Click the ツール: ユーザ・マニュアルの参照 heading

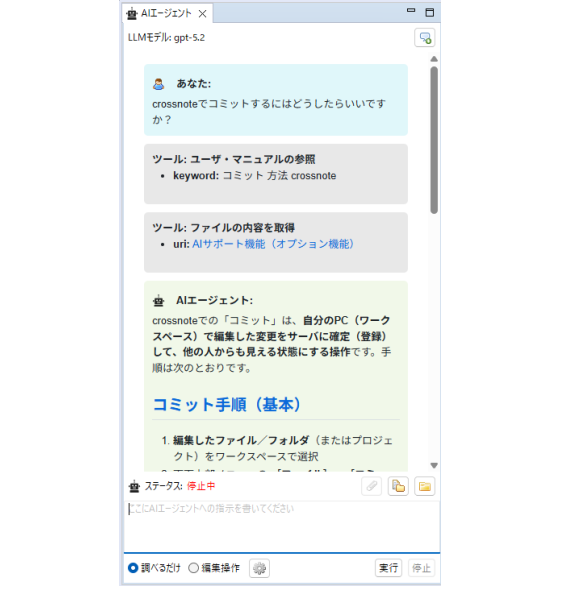[234, 159]
